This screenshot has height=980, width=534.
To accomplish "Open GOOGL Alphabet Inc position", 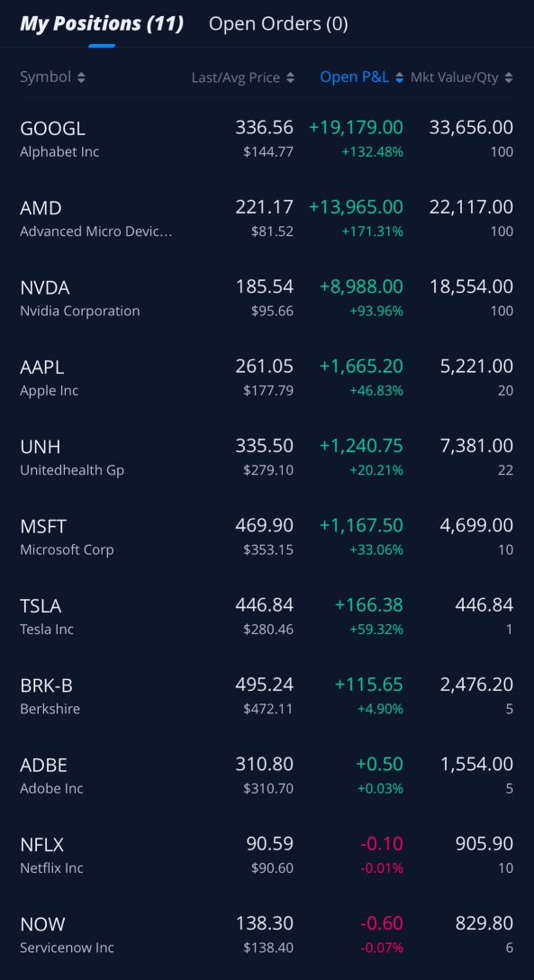I will tap(267, 139).
